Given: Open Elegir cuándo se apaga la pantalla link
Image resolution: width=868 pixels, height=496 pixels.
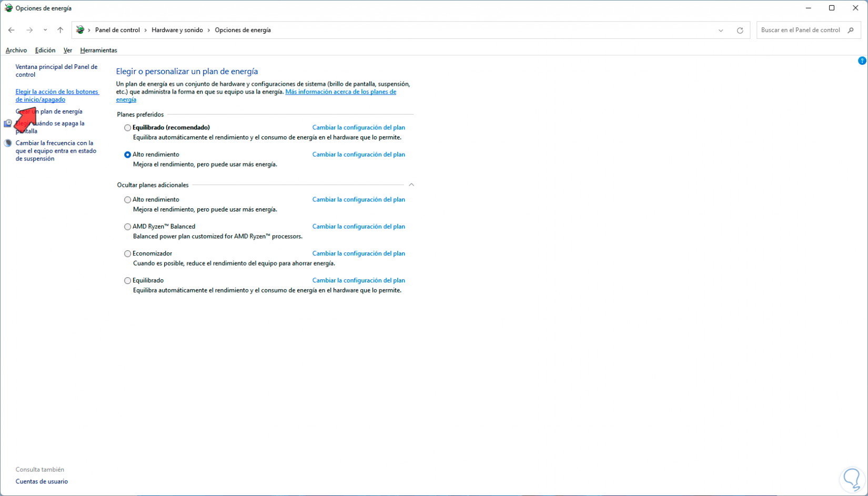Looking at the screenshot, I should click(50, 127).
